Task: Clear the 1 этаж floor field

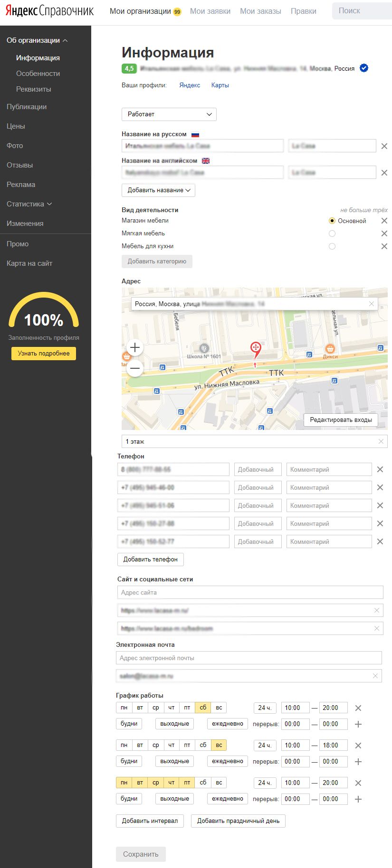Action: coord(381,441)
